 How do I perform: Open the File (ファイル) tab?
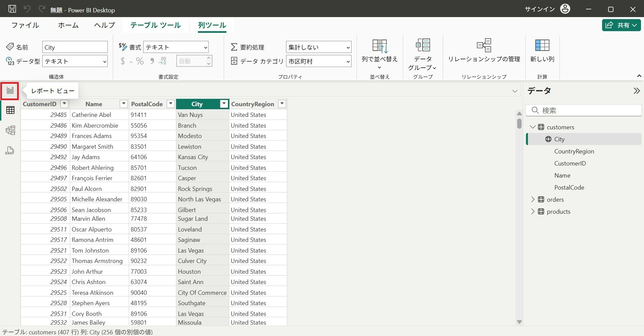(25, 25)
